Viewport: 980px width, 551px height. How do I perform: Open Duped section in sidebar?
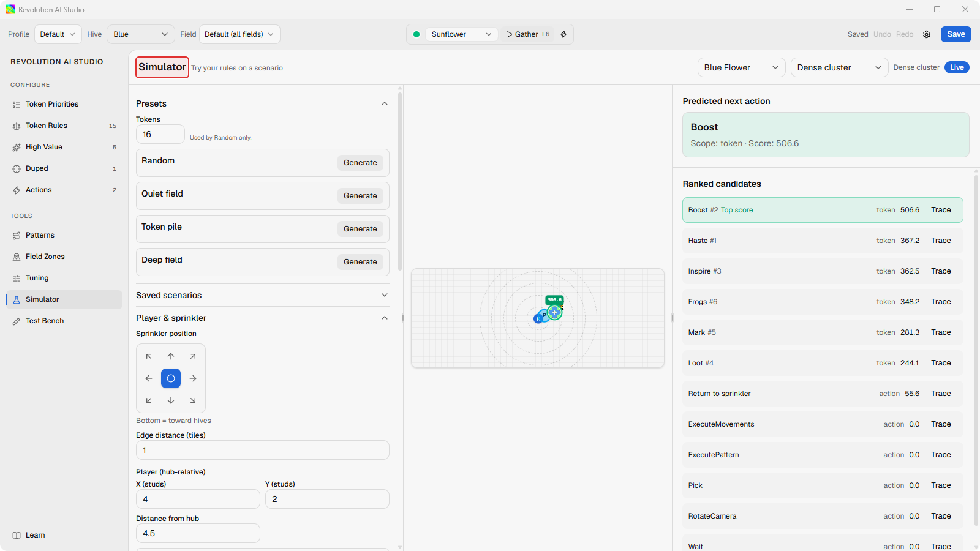click(64, 168)
